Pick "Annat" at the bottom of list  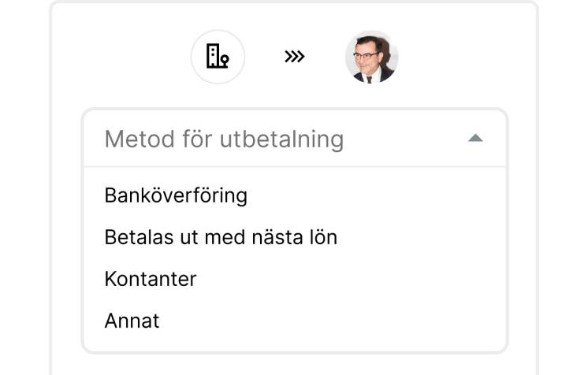click(132, 321)
